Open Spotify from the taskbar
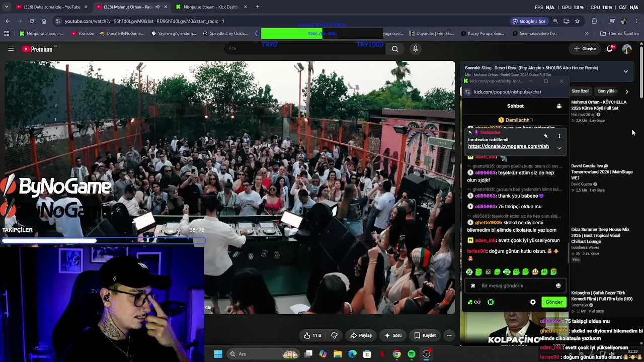This screenshot has height=362, width=644. (x=412, y=354)
